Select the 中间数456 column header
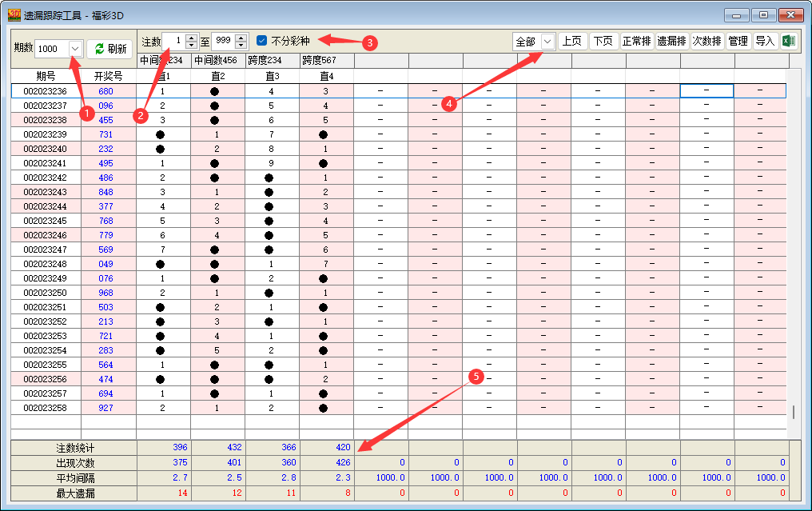The image size is (812, 511). pos(217,60)
